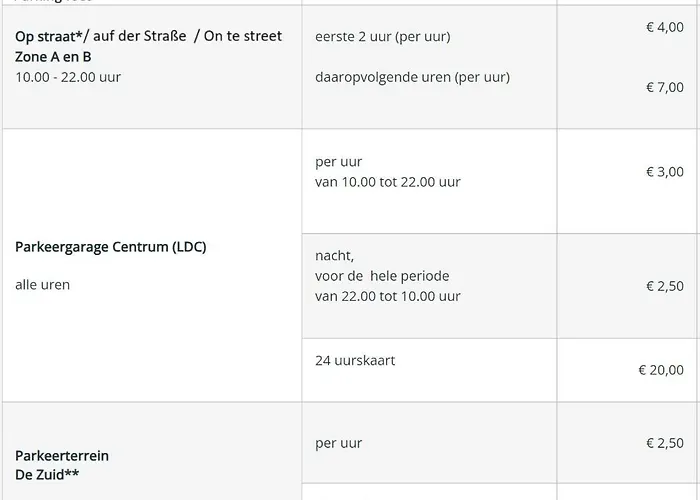Image resolution: width=700 pixels, height=500 pixels.
Task: Select the € 2,50 night rate
Action: tap(664, 286)
